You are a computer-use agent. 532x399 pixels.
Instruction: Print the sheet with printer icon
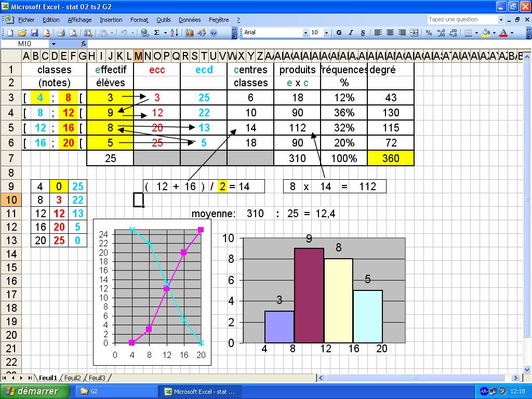click(x=61, y=33)
